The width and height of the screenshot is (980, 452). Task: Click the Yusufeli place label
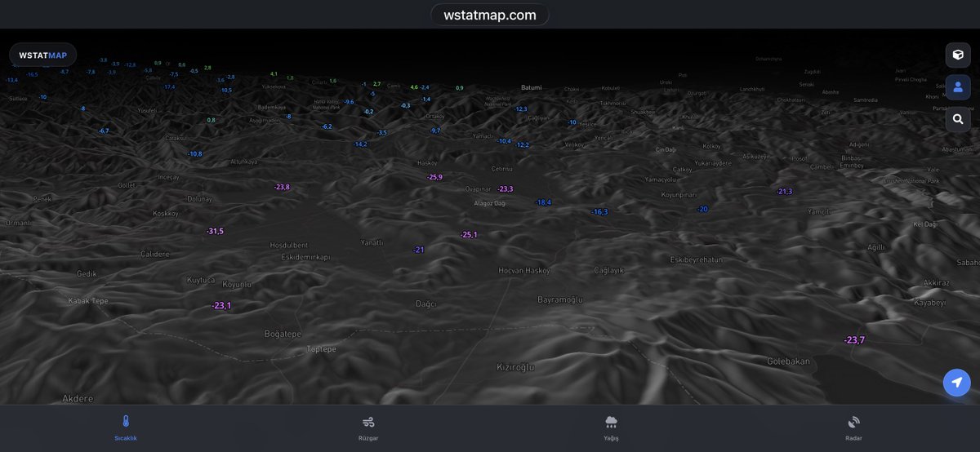[147, 110]
